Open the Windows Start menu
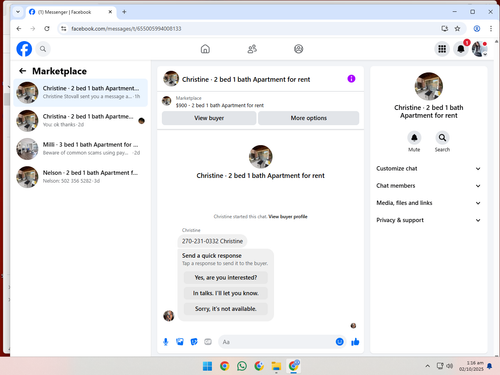The width and height of the screenshot is (500, 375). (207, 366)
